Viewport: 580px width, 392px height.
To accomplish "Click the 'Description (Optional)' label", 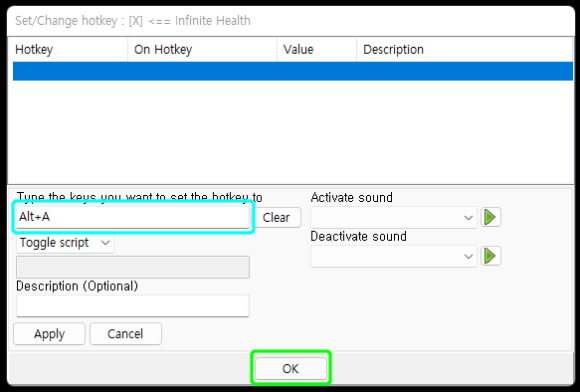I will coord(77,286).
